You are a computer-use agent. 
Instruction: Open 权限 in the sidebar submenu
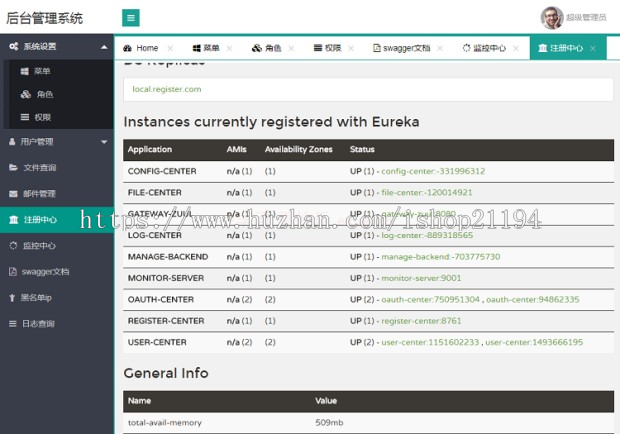(43, 117)
